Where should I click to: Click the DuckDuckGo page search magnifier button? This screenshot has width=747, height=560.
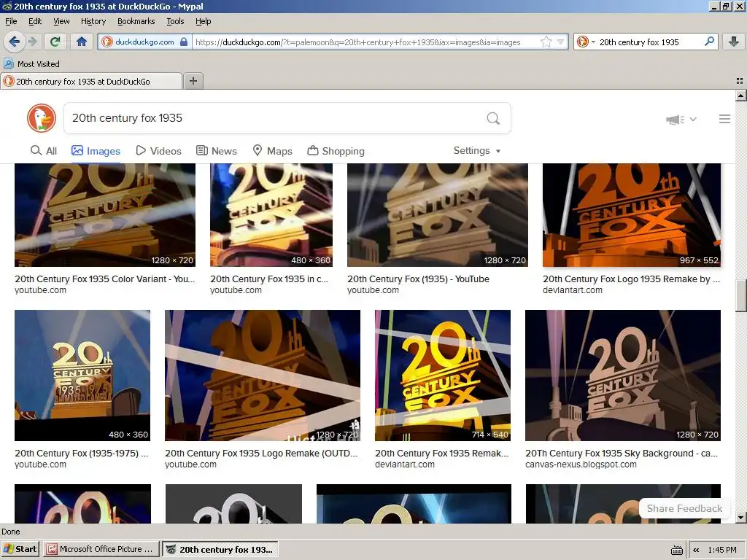[493, 118]
